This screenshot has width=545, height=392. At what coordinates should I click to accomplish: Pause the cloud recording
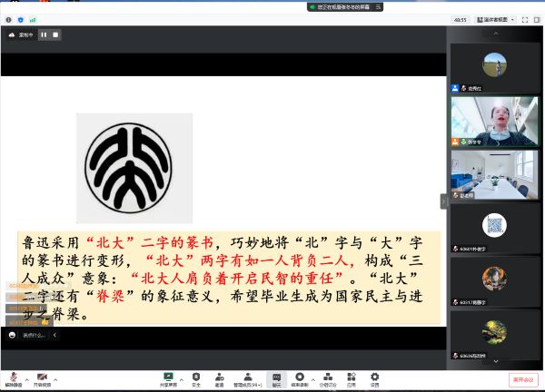pyautogui.click(x=44, y=34)
